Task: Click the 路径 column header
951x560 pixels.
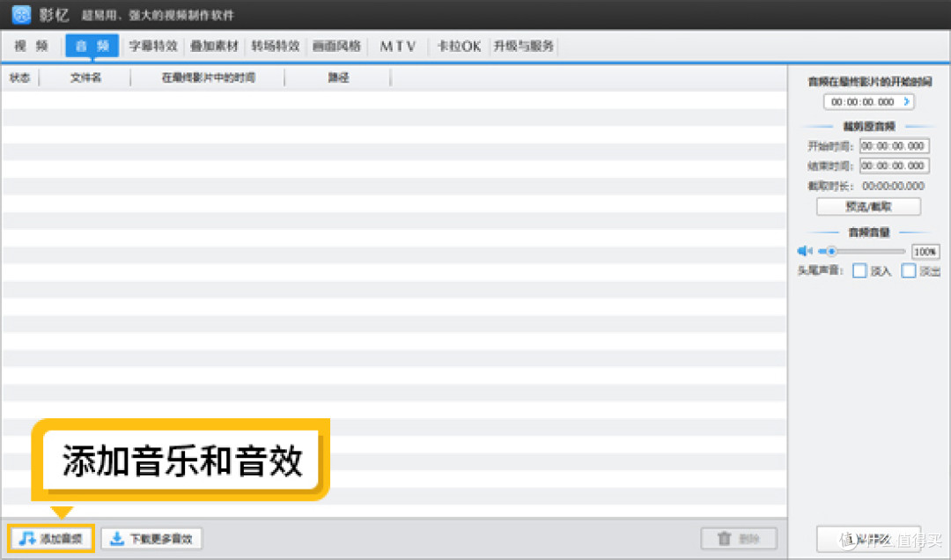Action: coord(338,77)
